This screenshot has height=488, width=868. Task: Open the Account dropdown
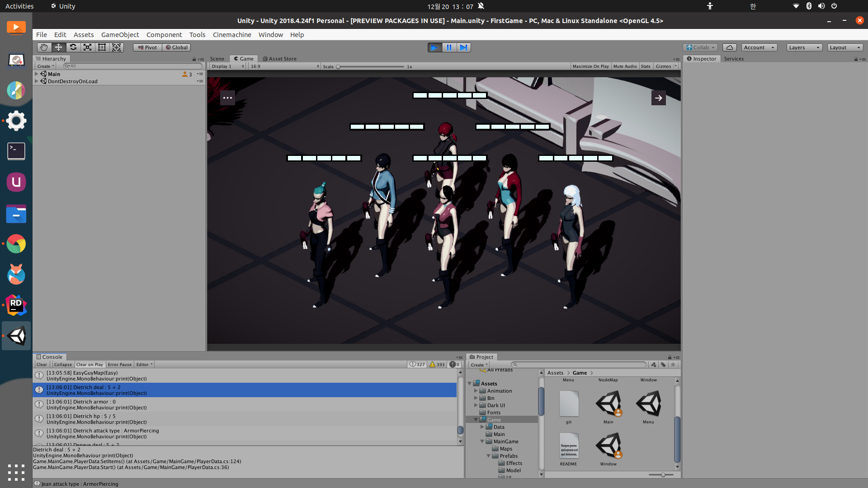(759, 47)
